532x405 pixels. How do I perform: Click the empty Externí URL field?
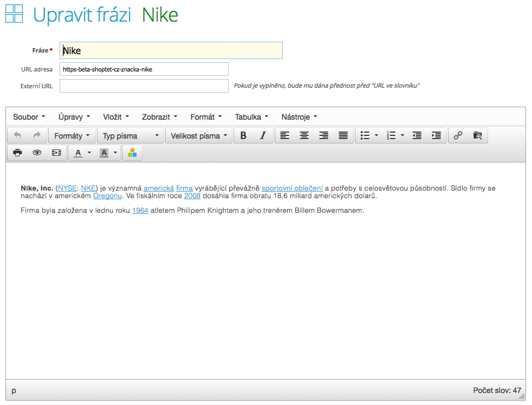click(x=144, y=86)
